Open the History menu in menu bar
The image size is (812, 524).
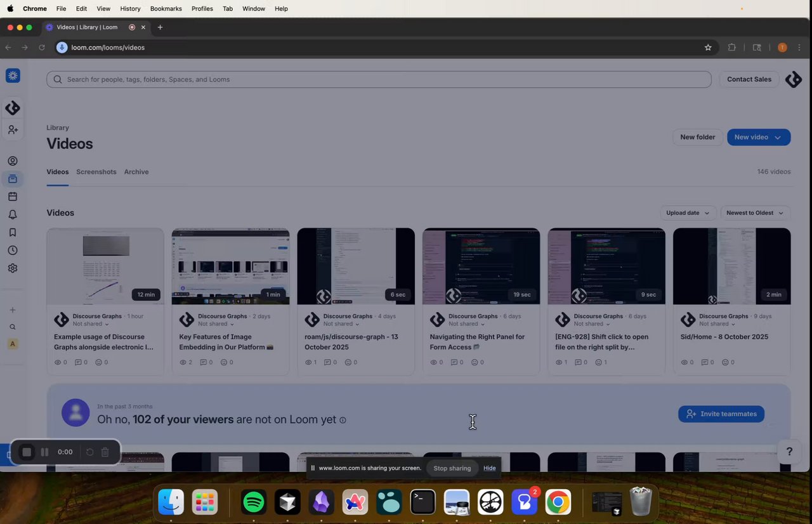pyautogui.click(x=130, y=9)
